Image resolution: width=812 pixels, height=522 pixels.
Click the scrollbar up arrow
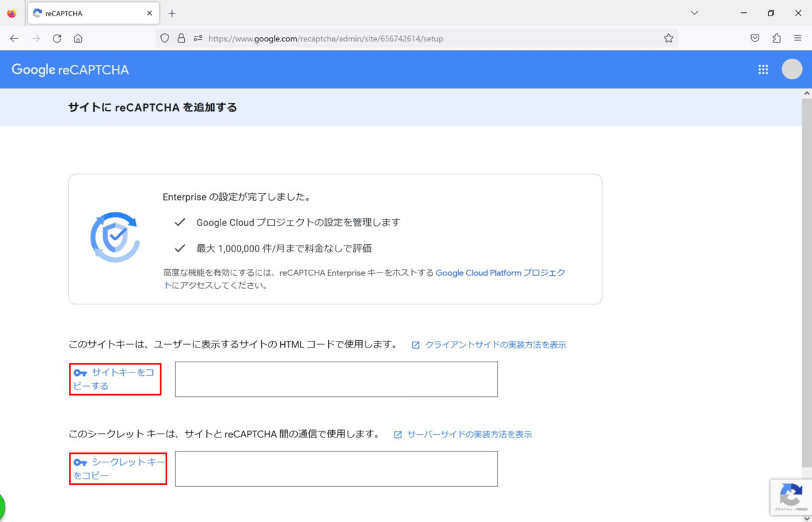pyautogui.click(x=807, y=92)
